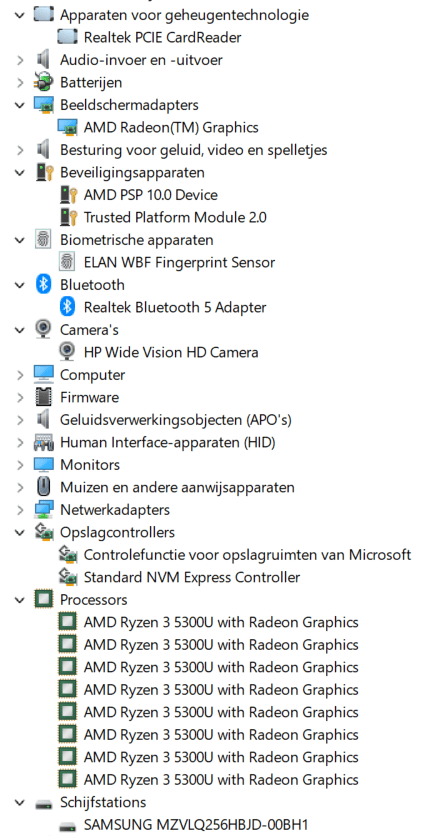Viewport: 445px width, 836px height.
Task: Click the AMD Radeon(TM) Graphics adapter icon
Action: 67,127
